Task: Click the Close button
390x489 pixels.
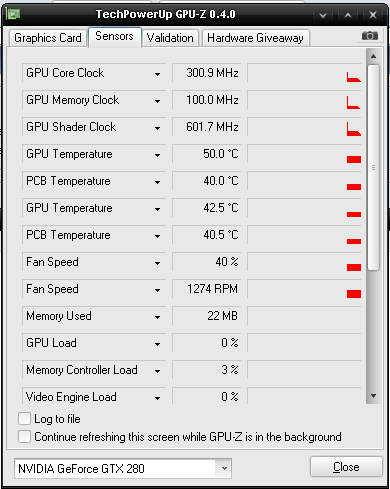Action: 346,467
